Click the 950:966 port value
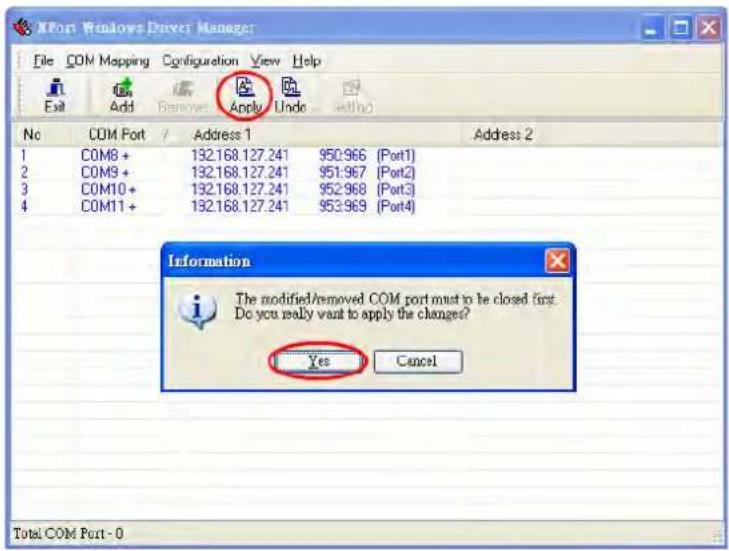This screenshot has height=551, width=729. [343, 155]
